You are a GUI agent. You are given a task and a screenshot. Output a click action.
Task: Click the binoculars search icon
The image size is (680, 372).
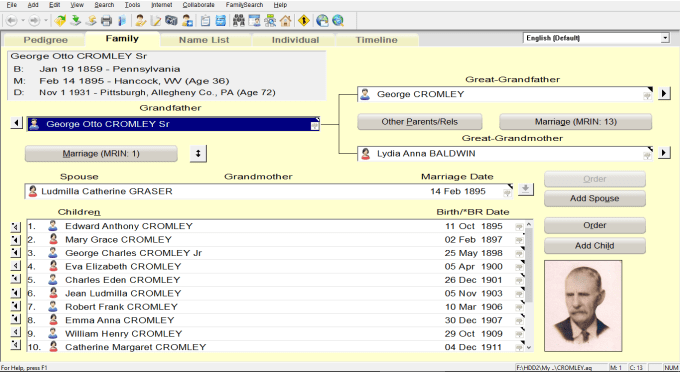tap(239, 20)
